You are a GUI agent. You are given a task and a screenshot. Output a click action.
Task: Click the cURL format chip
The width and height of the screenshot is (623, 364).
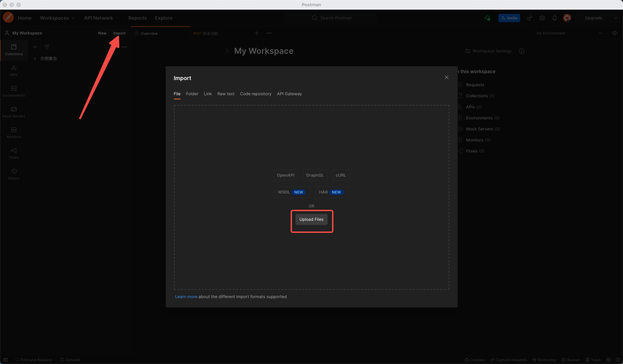[341, 175]
